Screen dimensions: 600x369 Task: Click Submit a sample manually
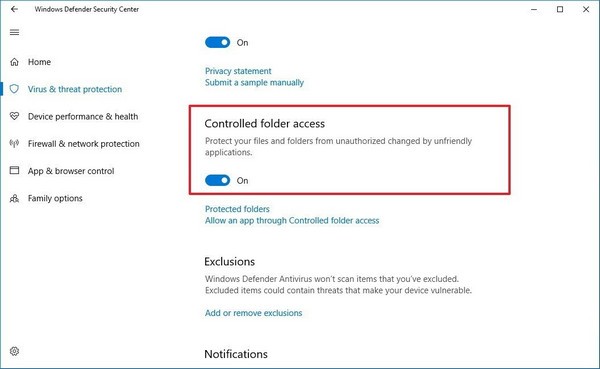tap(254, 83)
